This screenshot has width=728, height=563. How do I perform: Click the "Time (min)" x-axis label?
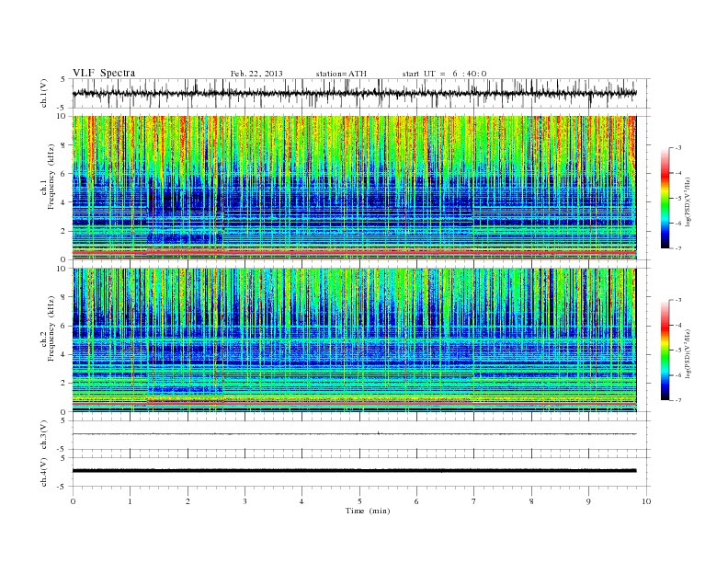tap(368, 511)
